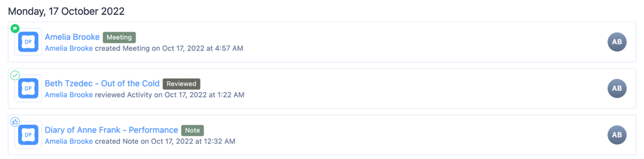Screen dimensions: 644x159
Task: Click the thumbs-up icon on Note entry
Action: pyautogui.click(x=15, y=122)
